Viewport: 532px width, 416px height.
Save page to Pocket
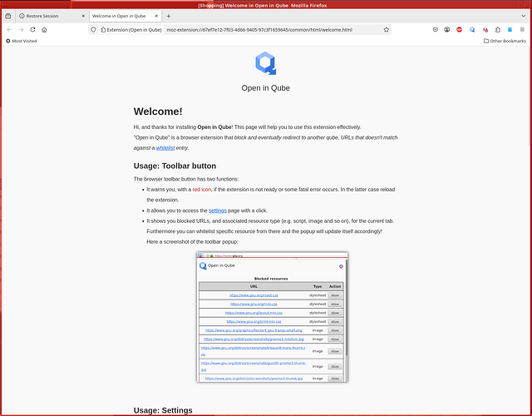(x=436, y=30)
